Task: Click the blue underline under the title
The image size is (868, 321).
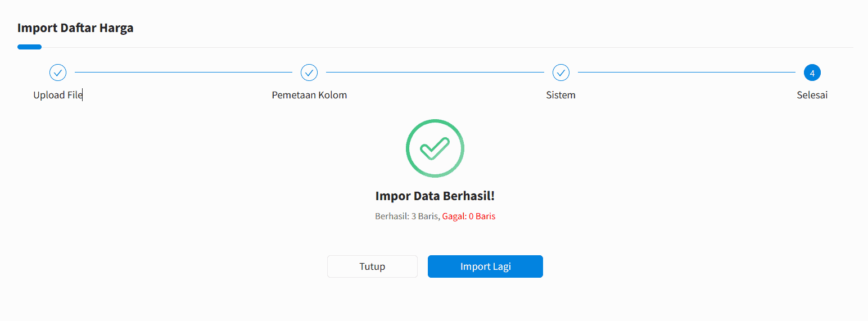Action: pos(29,47)
